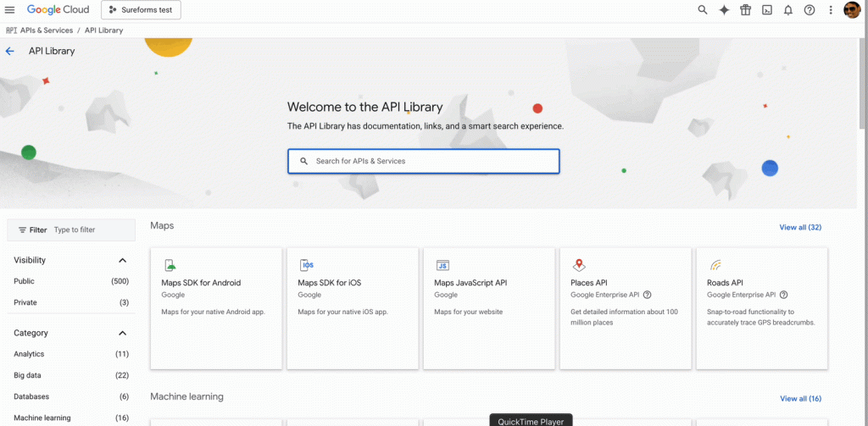Screen dimensions: 868x426
Task: Click the Maps SDK for Android icon
Action: pos(170,265)
